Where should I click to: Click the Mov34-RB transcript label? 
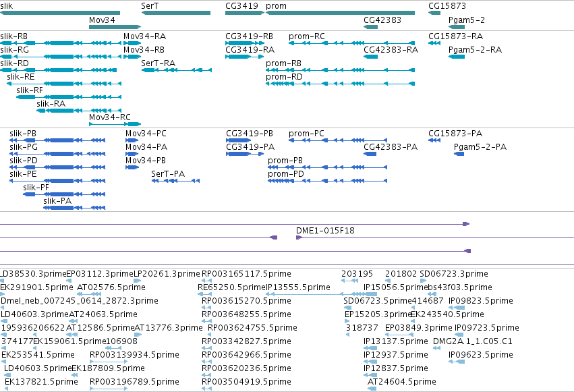point(144,50)
